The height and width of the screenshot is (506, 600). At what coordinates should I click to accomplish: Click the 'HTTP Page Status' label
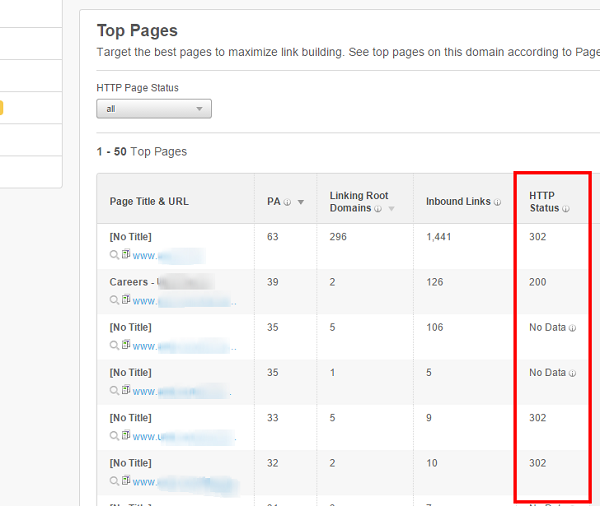(x=137, y=88)
